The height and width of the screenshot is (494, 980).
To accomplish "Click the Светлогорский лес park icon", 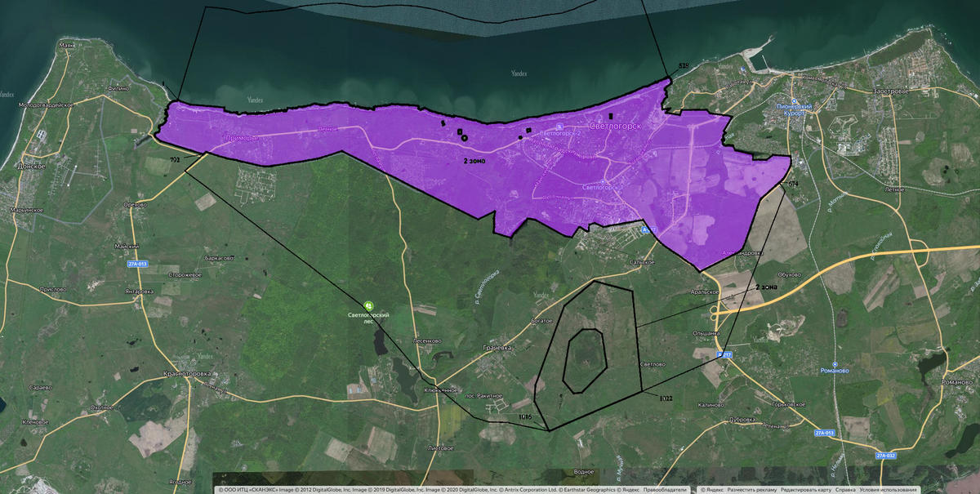I will tap(367, 305).
